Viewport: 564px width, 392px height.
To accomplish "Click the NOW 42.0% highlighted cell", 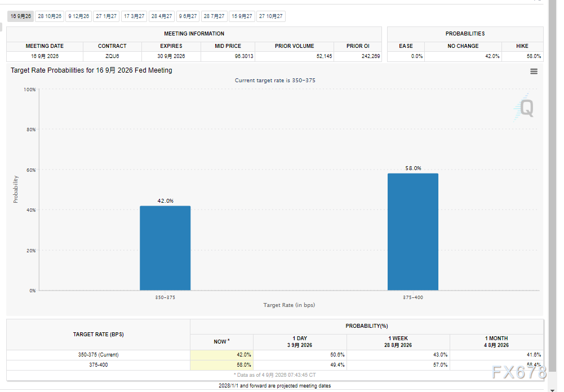I will click(x=221, y=355).
